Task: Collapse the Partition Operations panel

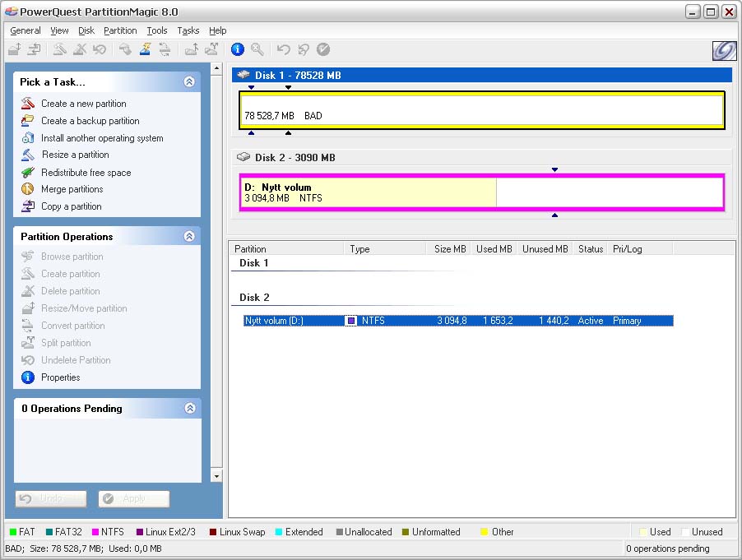Action: 189,236
